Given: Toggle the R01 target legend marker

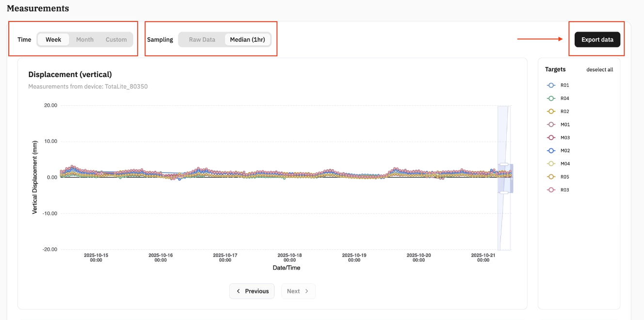Looking at the screenshot, I should 551,85.
